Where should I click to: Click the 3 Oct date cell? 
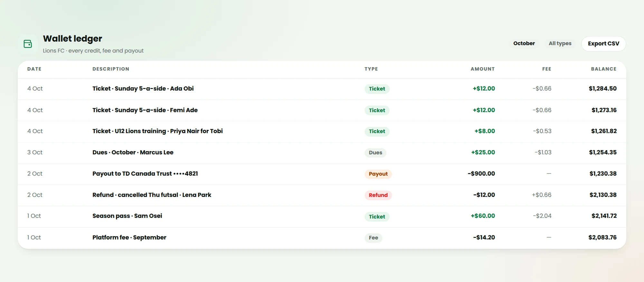point(35,152)
